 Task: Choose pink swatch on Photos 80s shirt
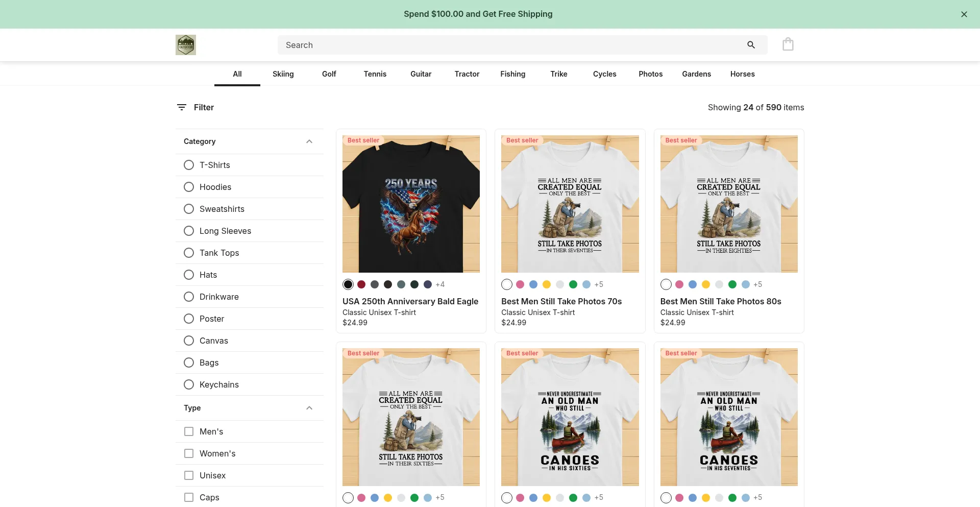pyautogui.click(x=679, y=284)
